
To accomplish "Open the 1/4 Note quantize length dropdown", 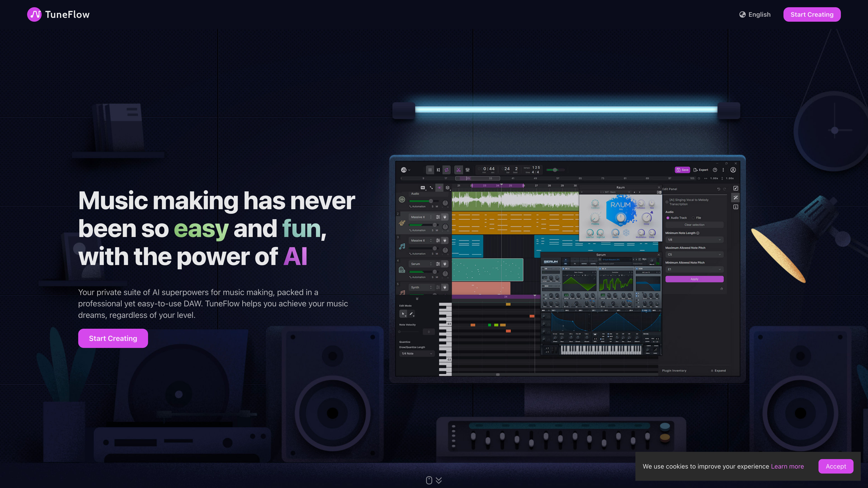I will click(x=417, y=353).
